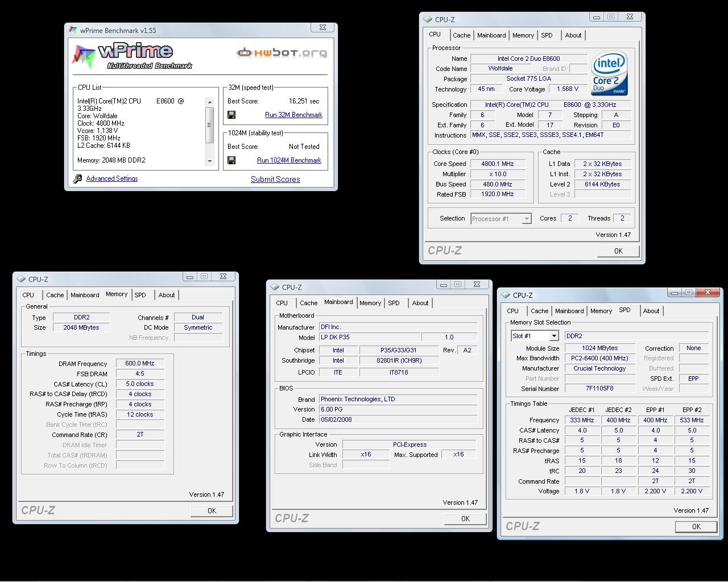The image size is (728, 582).
Task: Click the Level 2 cache 6144 KBytes field
Action: 602,184
